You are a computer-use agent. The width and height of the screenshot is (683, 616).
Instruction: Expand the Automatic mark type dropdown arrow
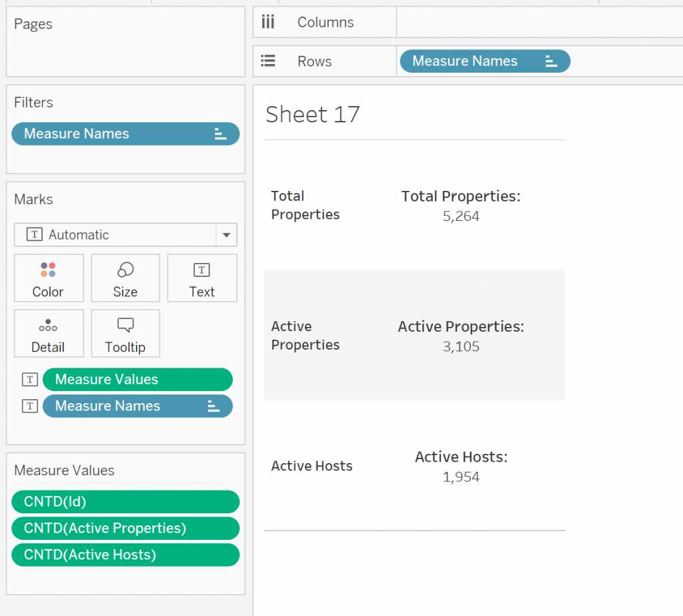point(227,235)
